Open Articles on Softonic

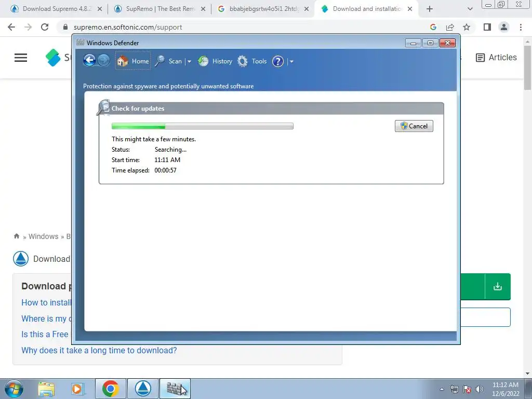(x=496, y=58)
